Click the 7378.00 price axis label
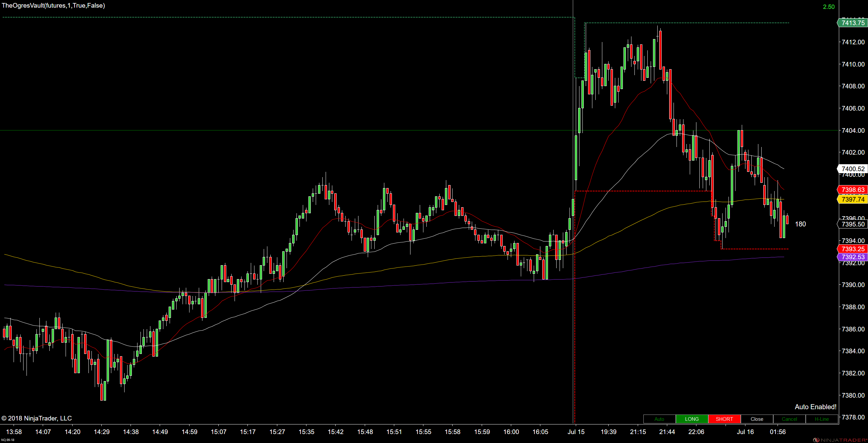The width and height of the screenshot is (868, 443). [x=853, y=417]
